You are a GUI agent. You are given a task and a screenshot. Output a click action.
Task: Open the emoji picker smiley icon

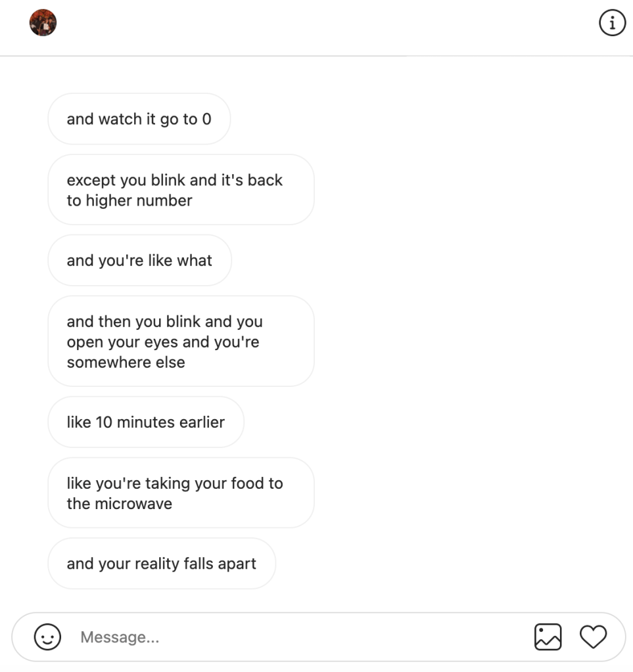[47, 637]
